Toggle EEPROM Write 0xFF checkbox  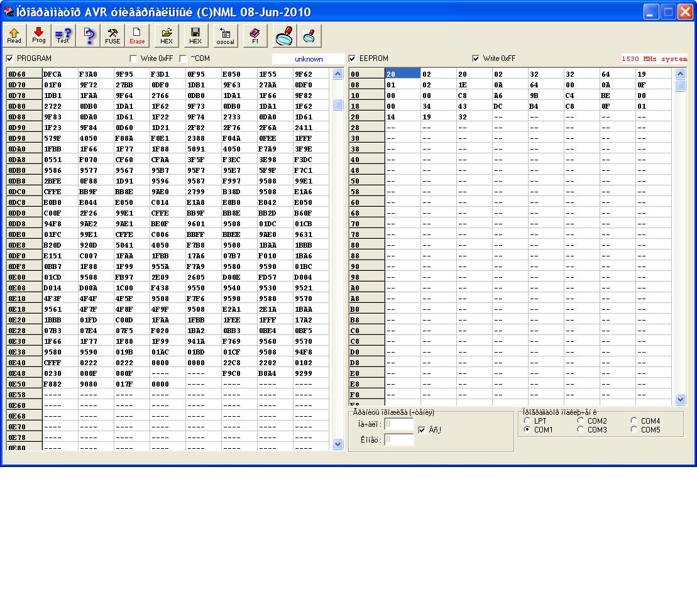point(476,59)
